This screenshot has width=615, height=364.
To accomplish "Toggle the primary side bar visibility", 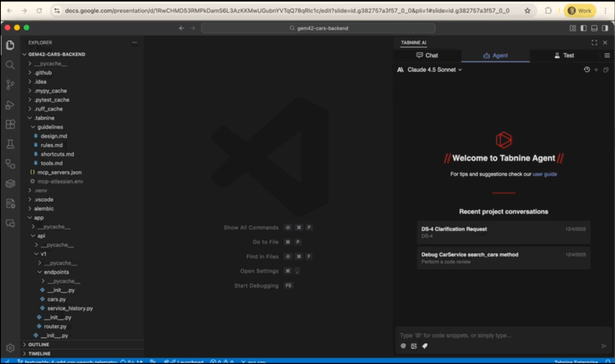I will coord(583,28).
